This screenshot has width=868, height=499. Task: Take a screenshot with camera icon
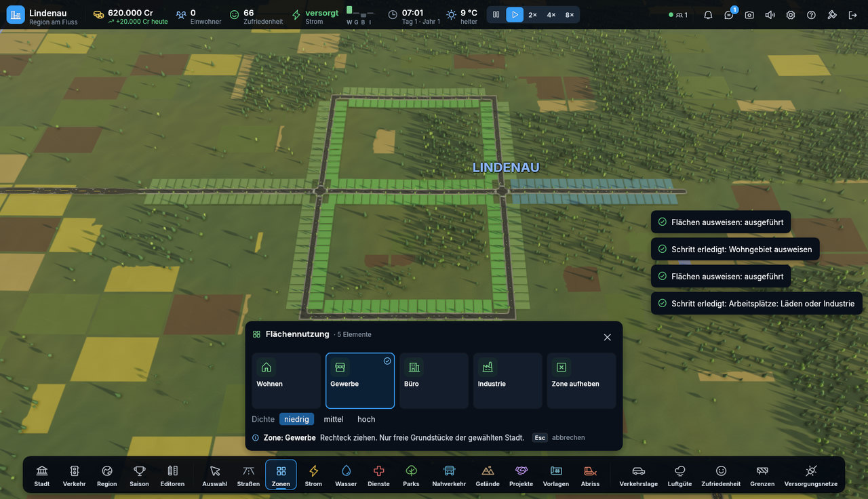749,15
